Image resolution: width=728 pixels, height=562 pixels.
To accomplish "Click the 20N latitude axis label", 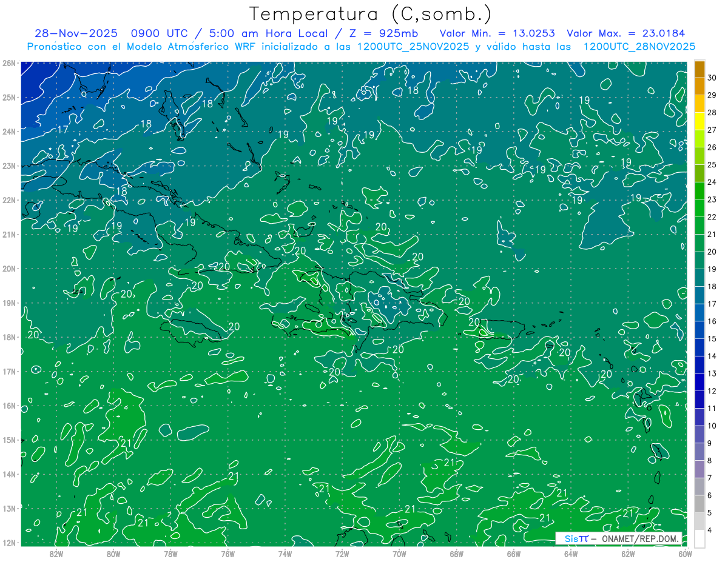I will click(8, 269).
